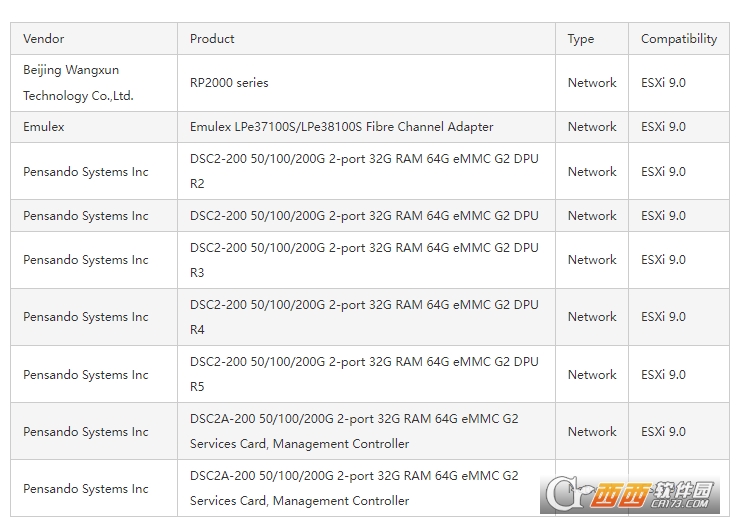
Task: Click the DSC2-200 DPU R2 product cell
Action: pos(364,171)
